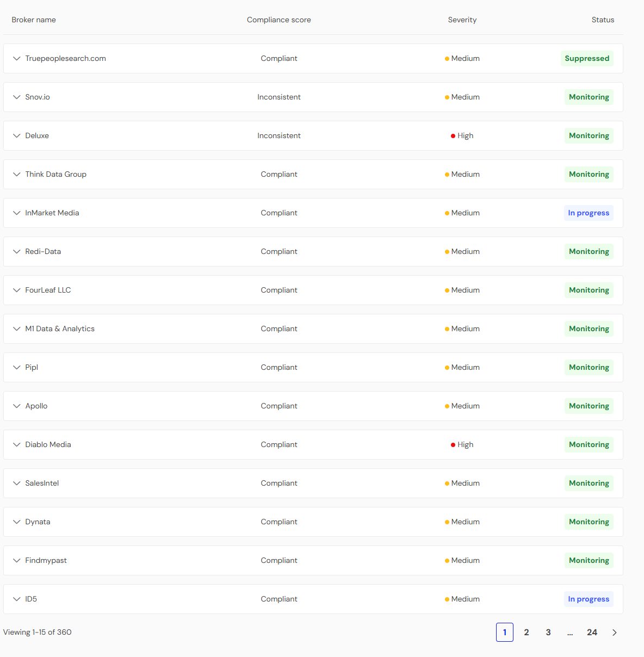Expand the M1 Data & Analytics chevron
This screenshot has width=644, height=657.
pyautogui.click(x=17, y=328)
